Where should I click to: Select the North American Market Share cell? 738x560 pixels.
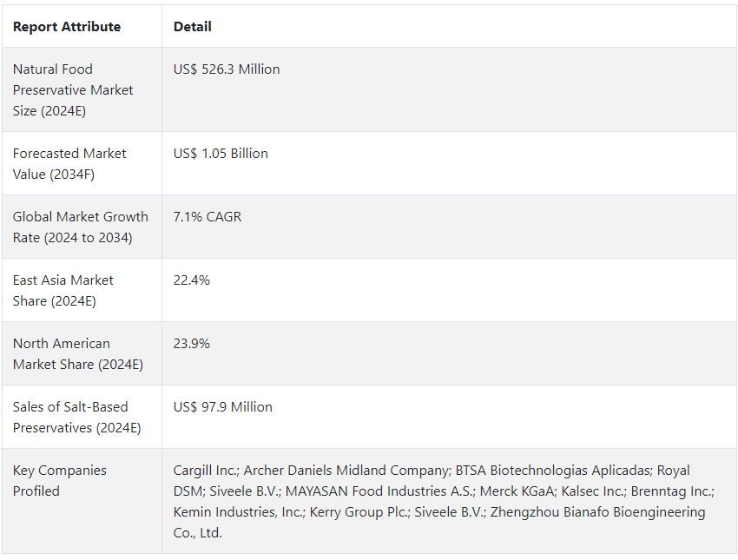(x=82, y=354)
